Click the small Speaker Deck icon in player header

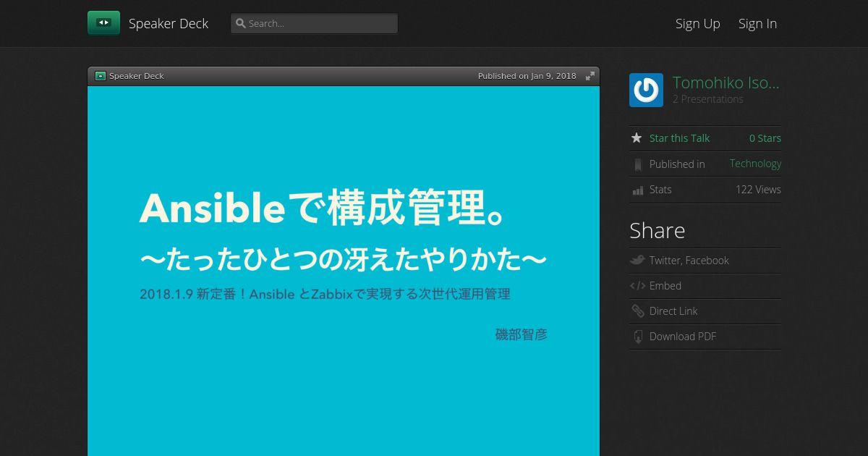click(101, 76)
